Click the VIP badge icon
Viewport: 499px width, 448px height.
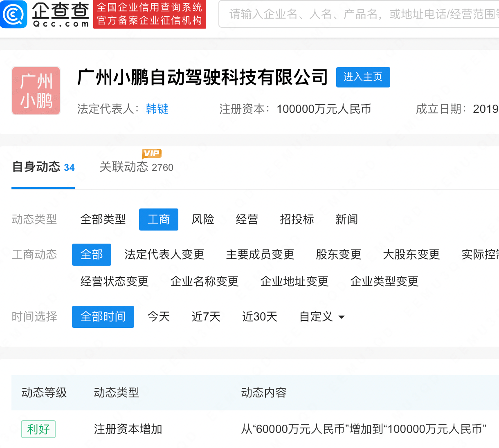click(152, 153)
